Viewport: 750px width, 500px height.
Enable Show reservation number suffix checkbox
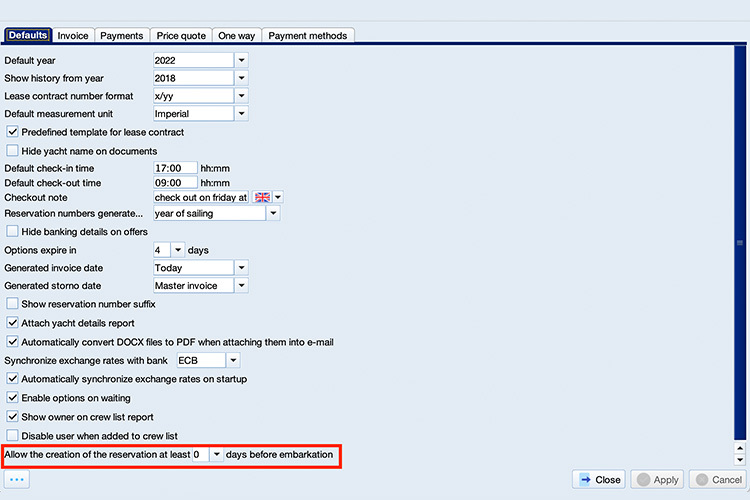(13, 304)
